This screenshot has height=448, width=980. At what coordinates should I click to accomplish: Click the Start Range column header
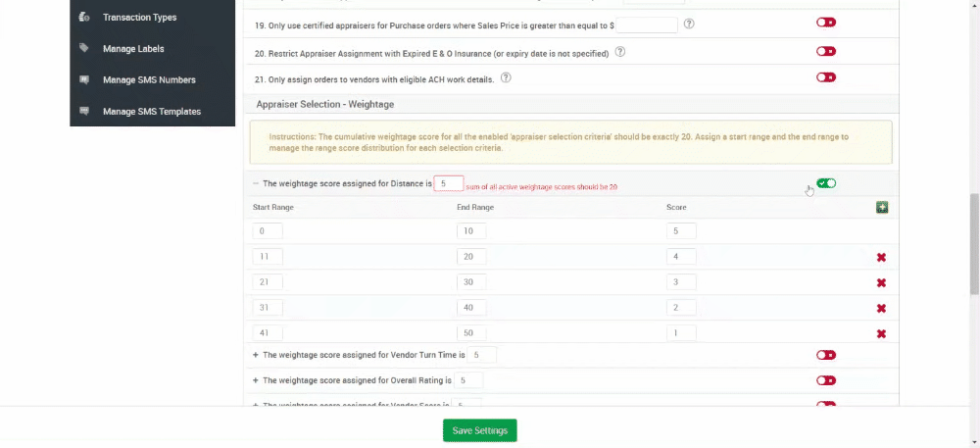pyautogui.click(x=273, y=207)
